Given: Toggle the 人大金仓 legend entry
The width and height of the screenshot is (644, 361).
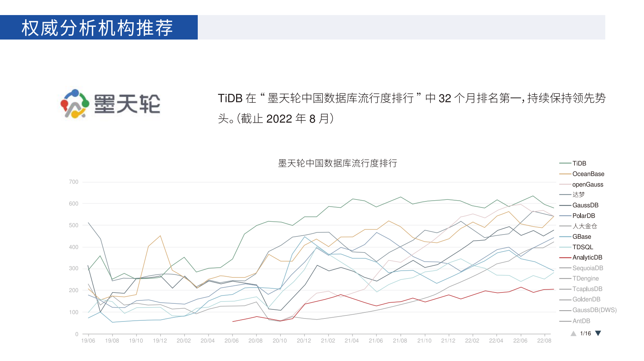Looking at the screenshot, I should click(578, 226).
